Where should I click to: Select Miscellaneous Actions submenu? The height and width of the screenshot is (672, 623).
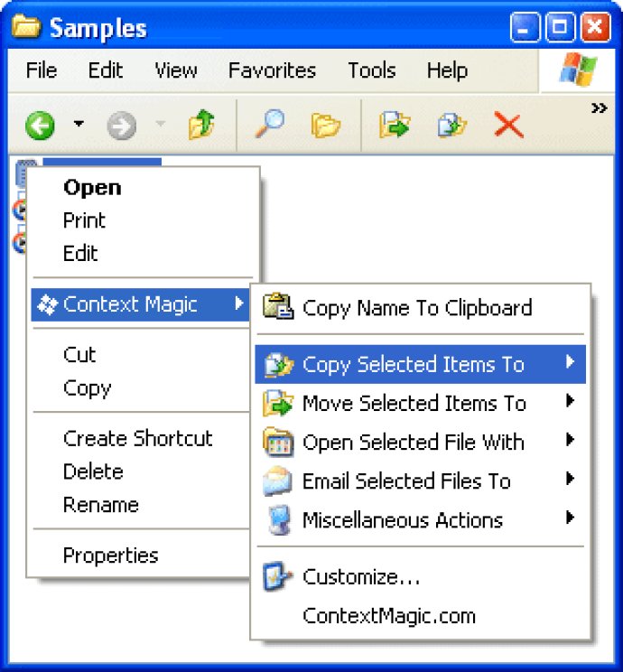[421, 520]
